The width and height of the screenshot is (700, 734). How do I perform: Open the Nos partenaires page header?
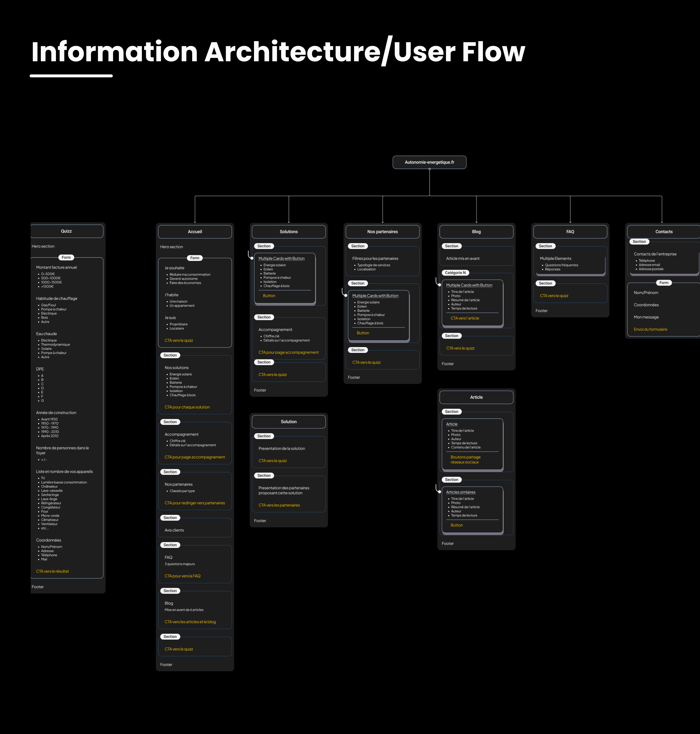click(382, 232)
